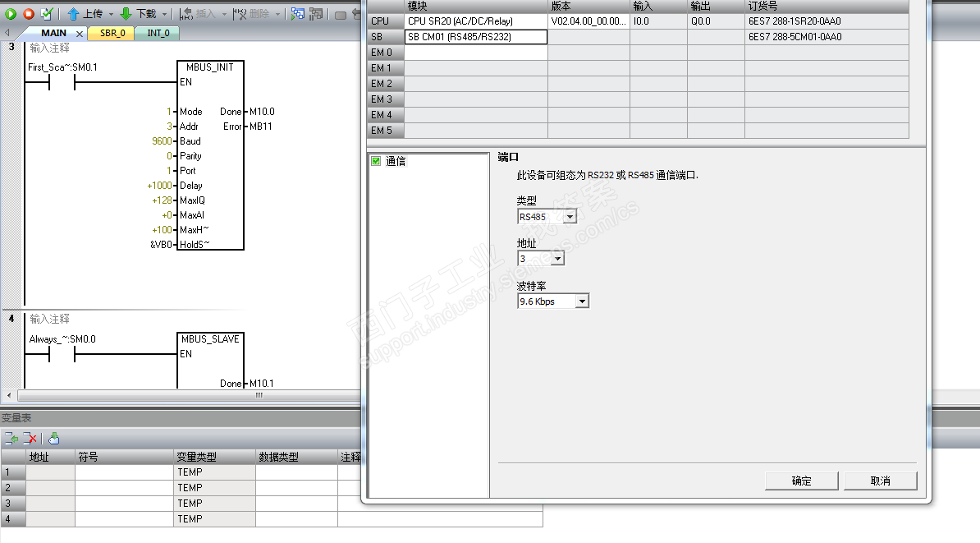Compile the program with the checkmark icon
The width and height of the screenshot is (980, 543).
47,13
